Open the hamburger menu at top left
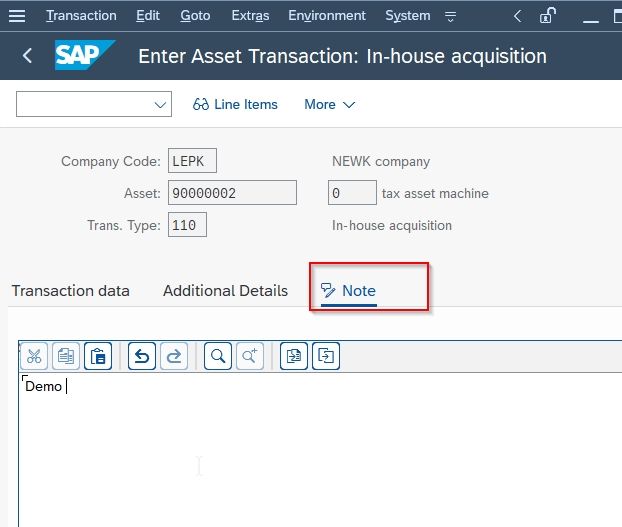This screenshot has width=622, height=527. [x=17, y=16]
